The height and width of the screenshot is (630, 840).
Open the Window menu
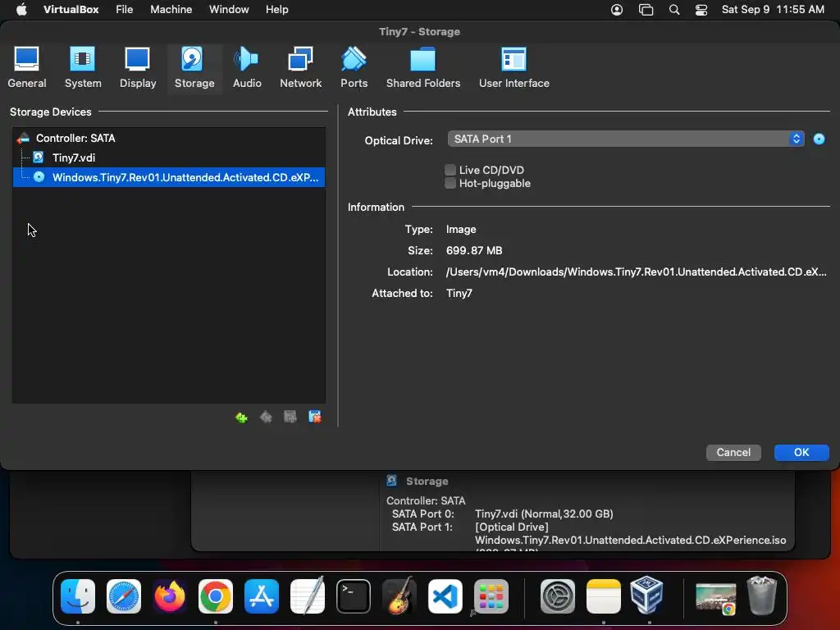pos(229,10)
